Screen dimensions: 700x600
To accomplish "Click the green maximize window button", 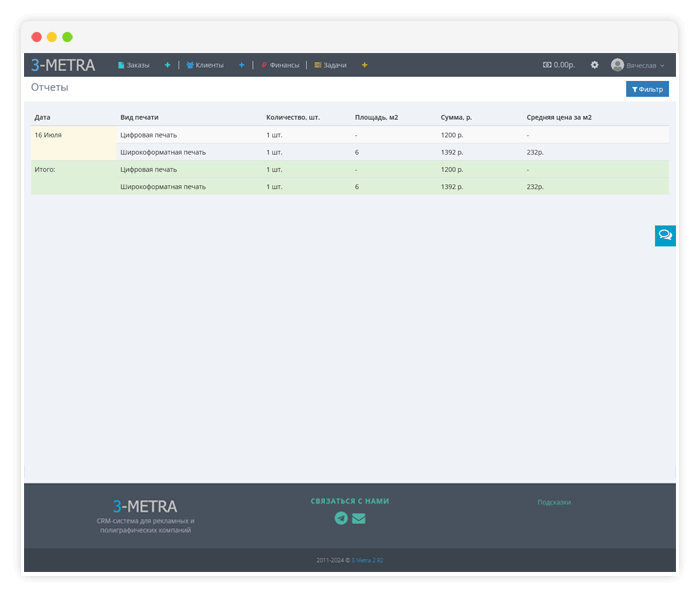I will tap(67, 37).
